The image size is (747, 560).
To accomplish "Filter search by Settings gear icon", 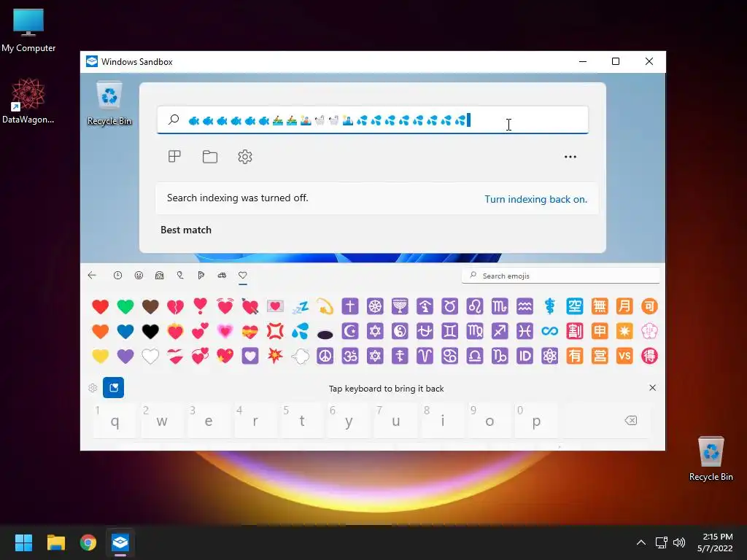I will (x=245, y=156).
